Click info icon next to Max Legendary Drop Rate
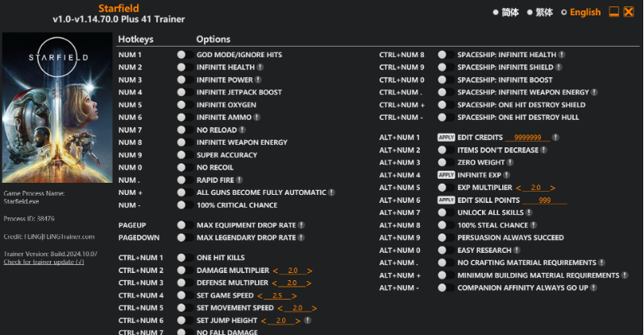 301,238
